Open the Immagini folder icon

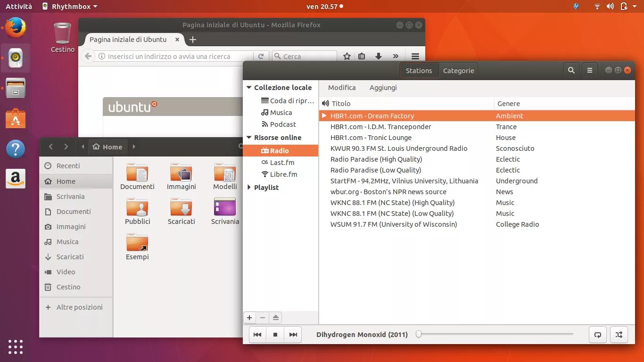click(x=181, y=177)
